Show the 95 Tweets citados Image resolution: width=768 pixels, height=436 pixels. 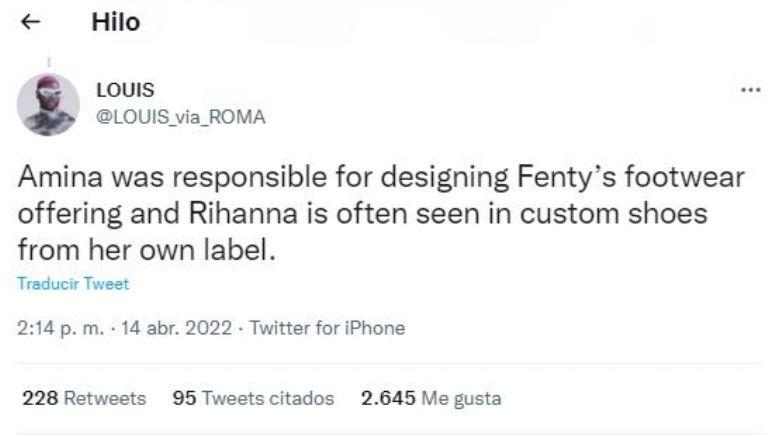(253, 398)
